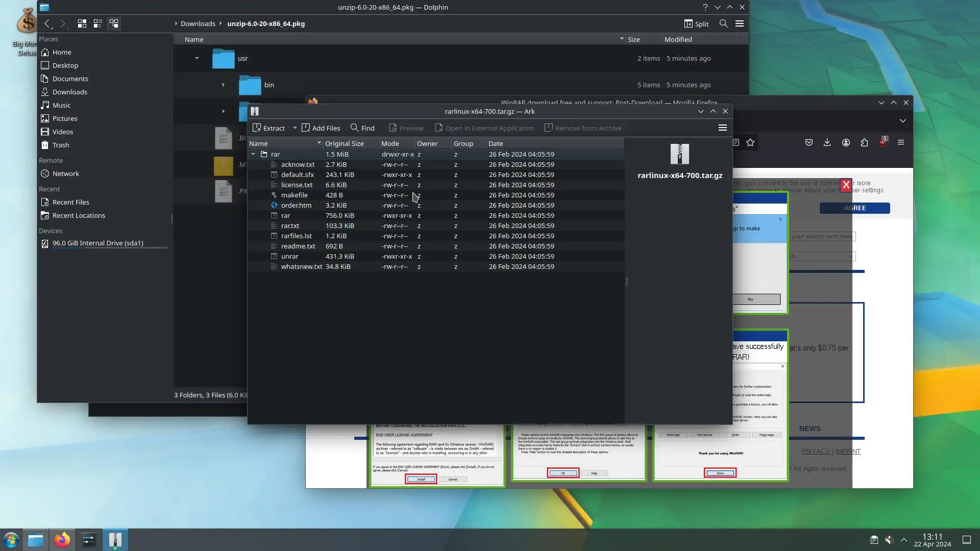Click Firefox downloads toolbar icon

(827, 142)
